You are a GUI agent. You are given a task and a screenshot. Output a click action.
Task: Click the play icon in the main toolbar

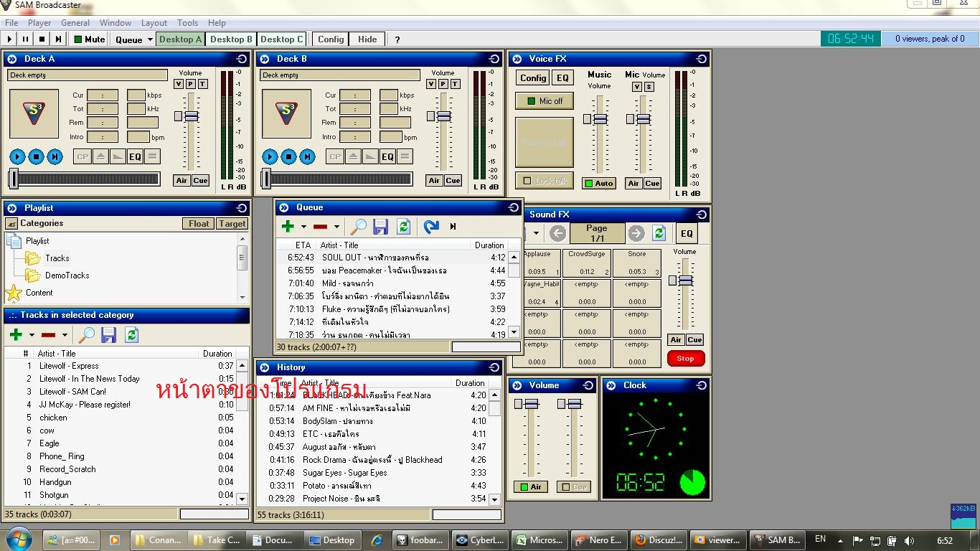click(x=9, y=39)
